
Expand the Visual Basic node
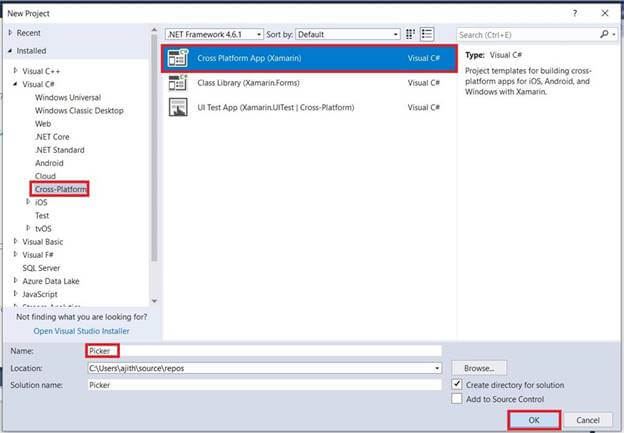pos(16,241)
